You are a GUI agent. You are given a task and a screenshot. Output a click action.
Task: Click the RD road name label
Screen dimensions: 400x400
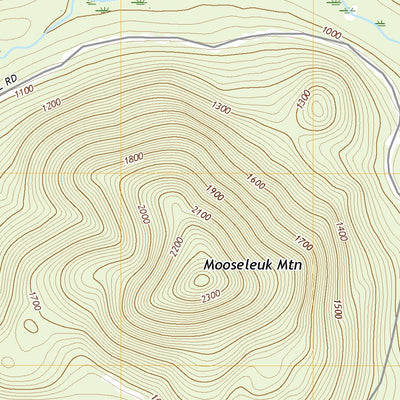(x=11, y=80)
